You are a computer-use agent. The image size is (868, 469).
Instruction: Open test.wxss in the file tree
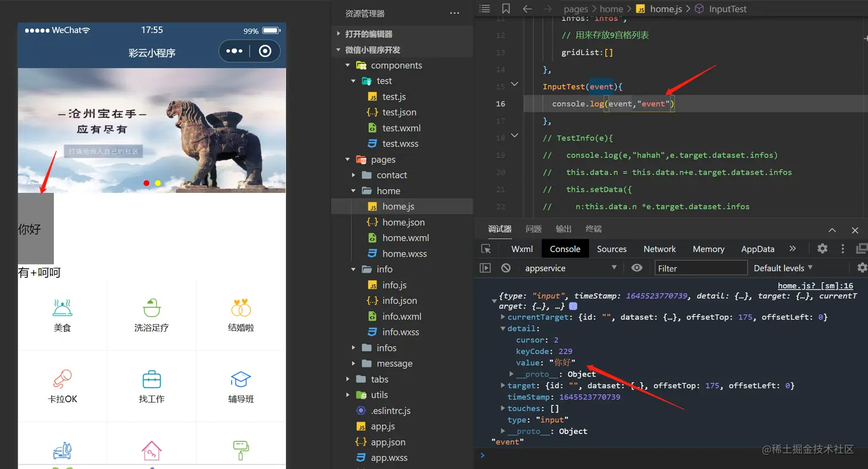pos(400,144)
